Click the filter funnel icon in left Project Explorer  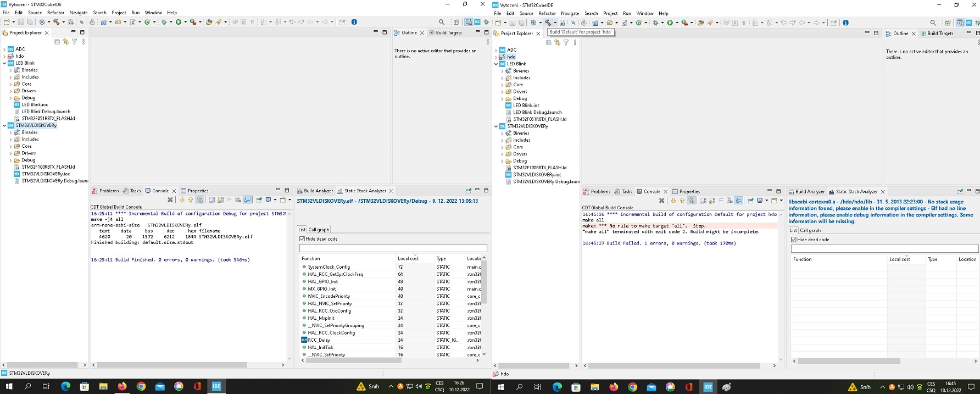(x=75, y=42)
